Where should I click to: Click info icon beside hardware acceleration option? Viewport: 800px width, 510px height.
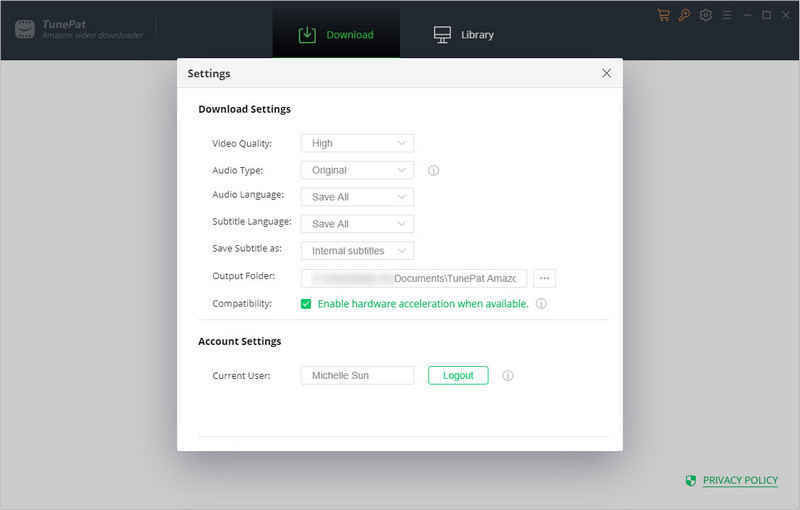tap(541, 304)
